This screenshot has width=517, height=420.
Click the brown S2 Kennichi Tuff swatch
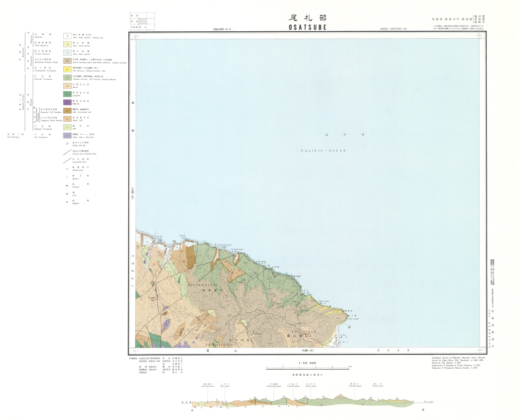(68, 111)
